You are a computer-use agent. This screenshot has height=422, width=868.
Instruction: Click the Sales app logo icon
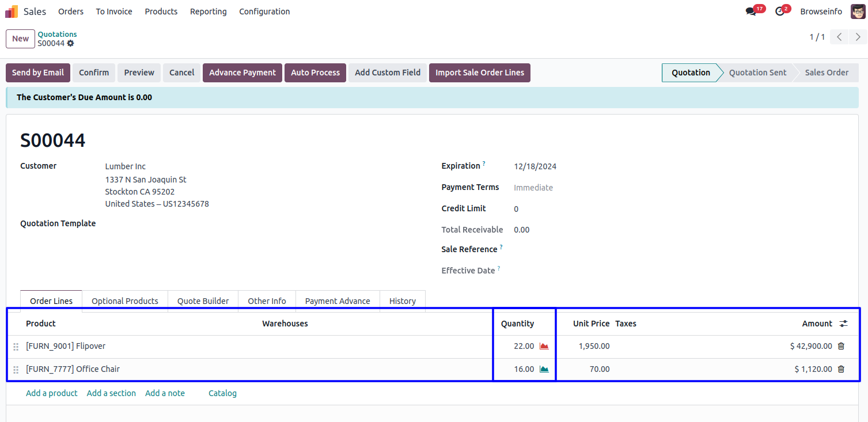(x=12, y=12)
